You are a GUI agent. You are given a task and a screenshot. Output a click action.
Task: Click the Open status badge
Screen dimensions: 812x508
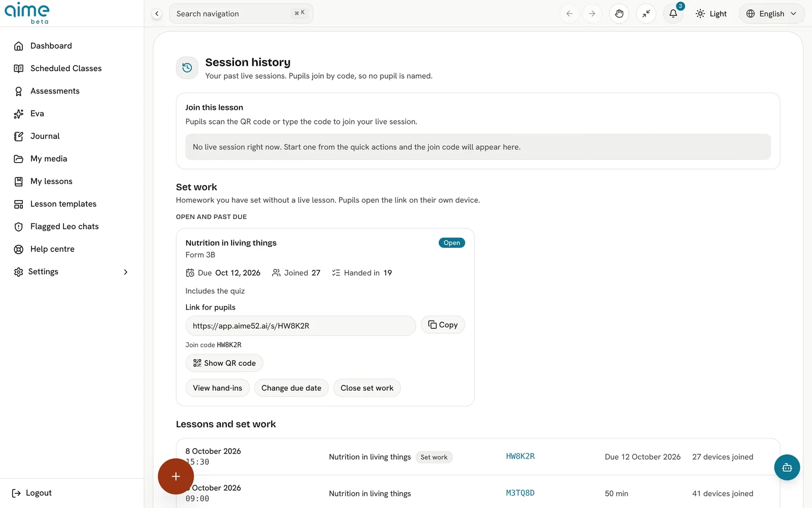click(452, 243)
